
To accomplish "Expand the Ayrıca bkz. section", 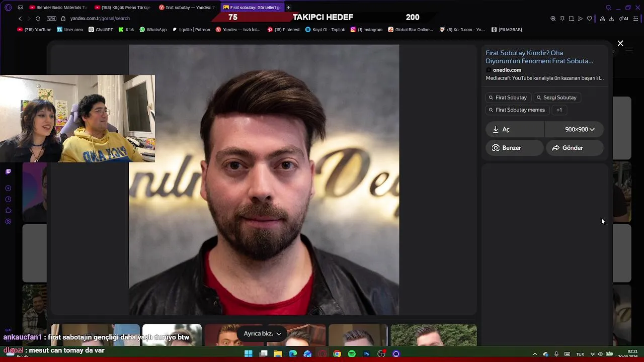I will (263, 333).
